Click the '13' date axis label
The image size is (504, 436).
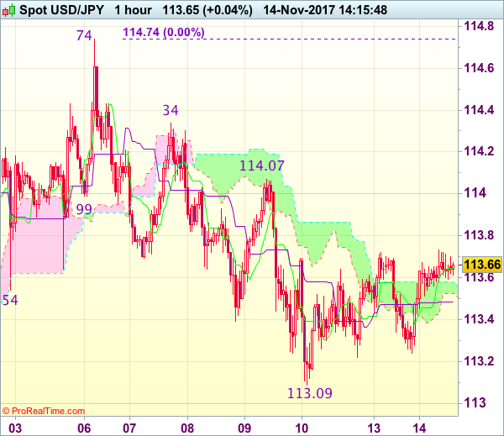point(374,428)
